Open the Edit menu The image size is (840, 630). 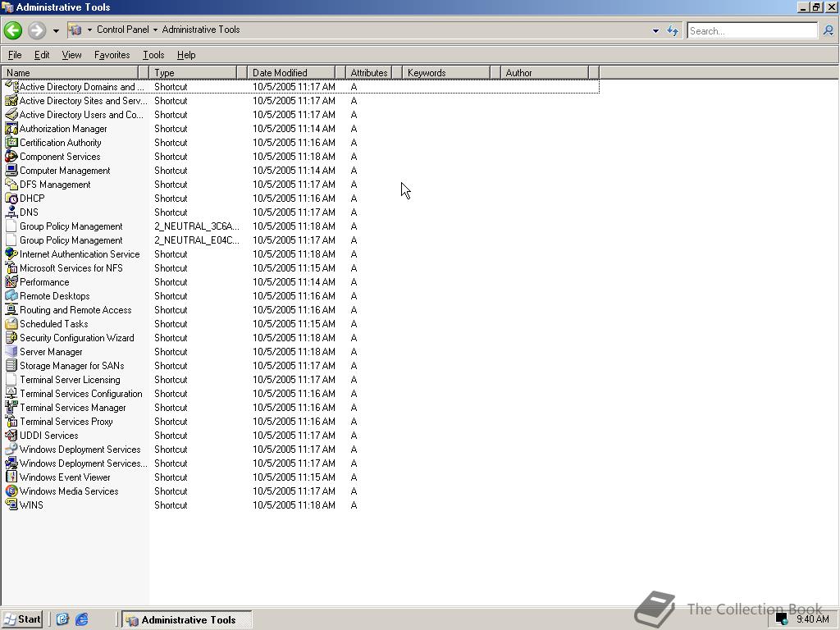pyautogui.click(x=42, y=55)
